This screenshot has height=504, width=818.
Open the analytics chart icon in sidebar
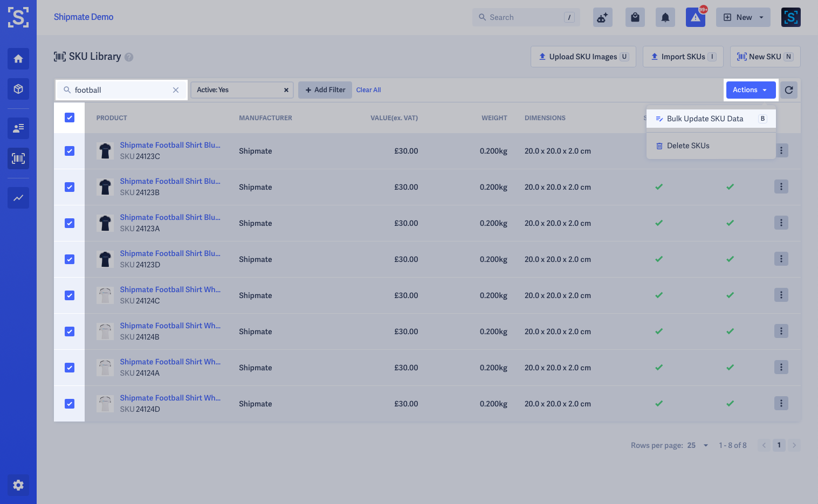(18, 198)
